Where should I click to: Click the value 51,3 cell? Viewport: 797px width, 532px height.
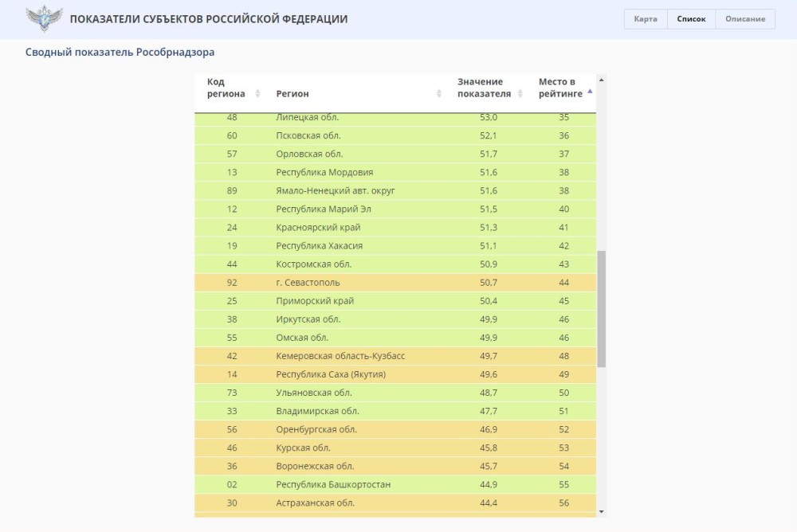(489, 227)
